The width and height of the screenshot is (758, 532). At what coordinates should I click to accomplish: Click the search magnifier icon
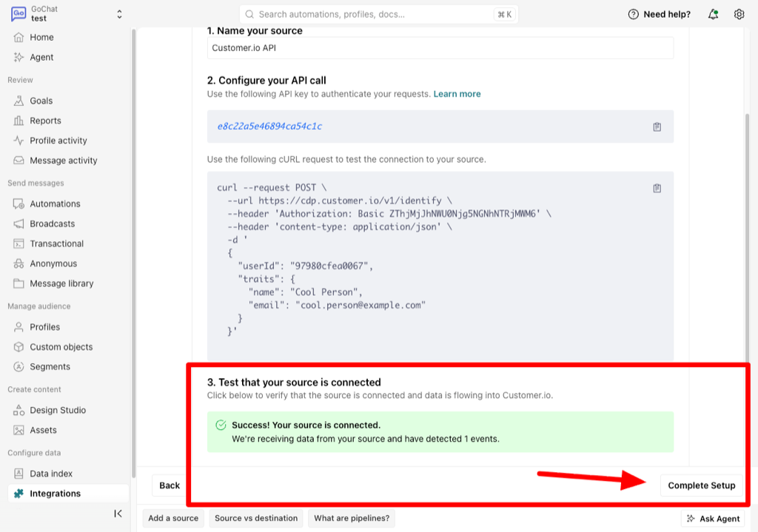(249, 15)
